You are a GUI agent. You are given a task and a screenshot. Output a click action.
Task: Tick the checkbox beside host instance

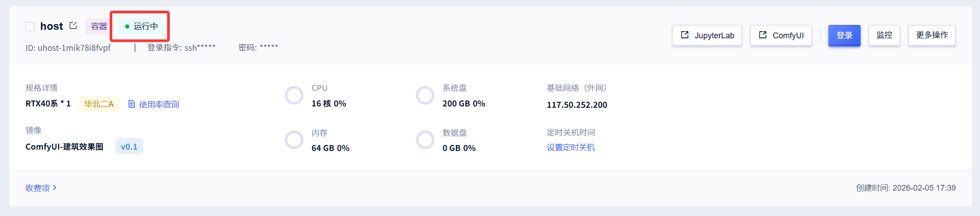tap(30, 26)
